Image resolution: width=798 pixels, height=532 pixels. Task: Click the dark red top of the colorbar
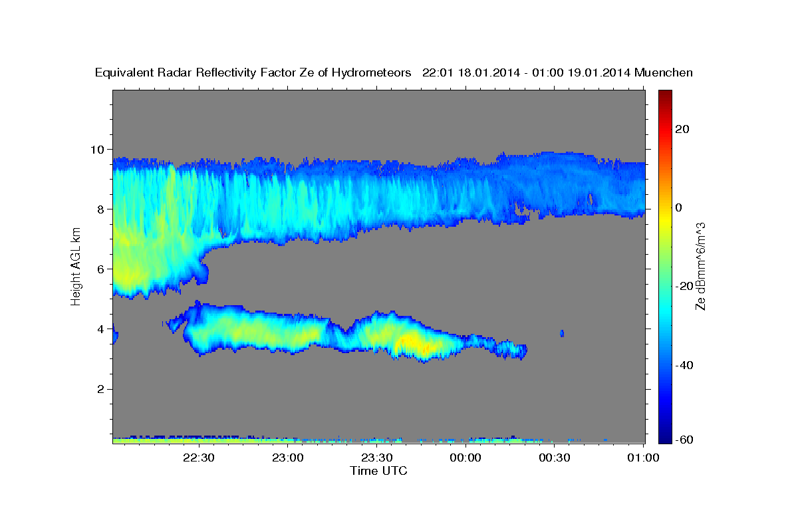[665, 94]
